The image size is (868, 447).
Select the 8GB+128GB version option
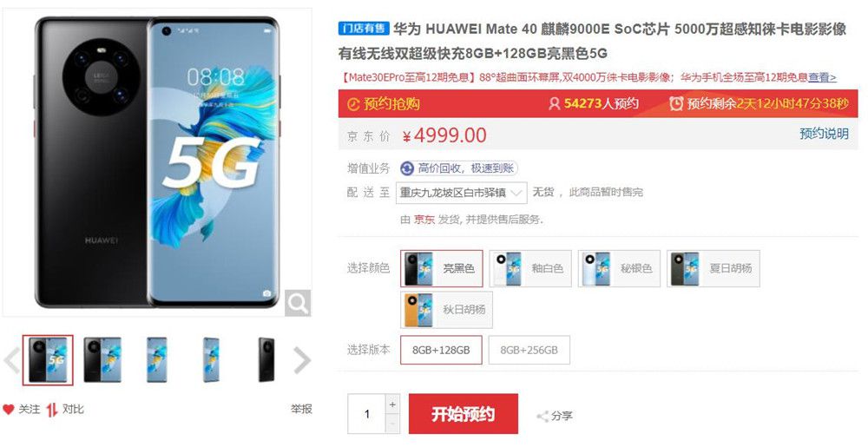pos(441,350)
